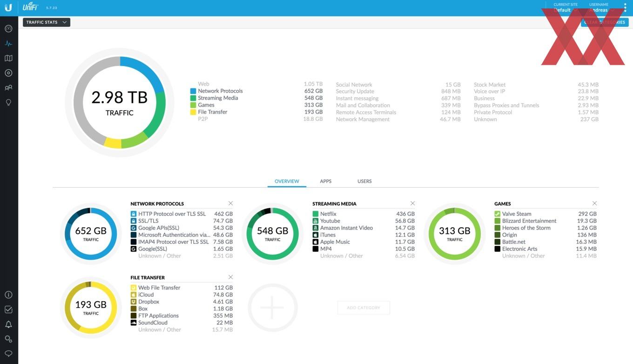Click the Ubiquiti logo in the top-left corner
Image resolution: width=633 pixels, height=364 pixels.
pos(8,7)
